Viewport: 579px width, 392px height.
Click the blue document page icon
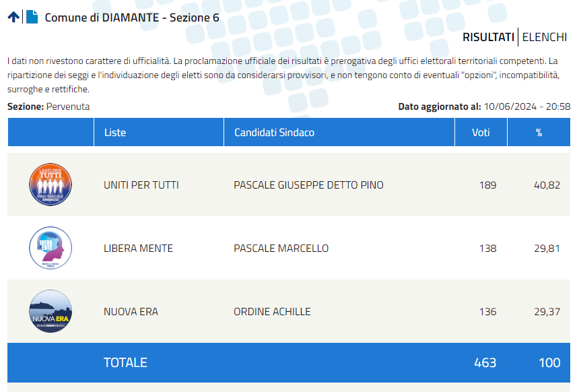click(32, 17)
